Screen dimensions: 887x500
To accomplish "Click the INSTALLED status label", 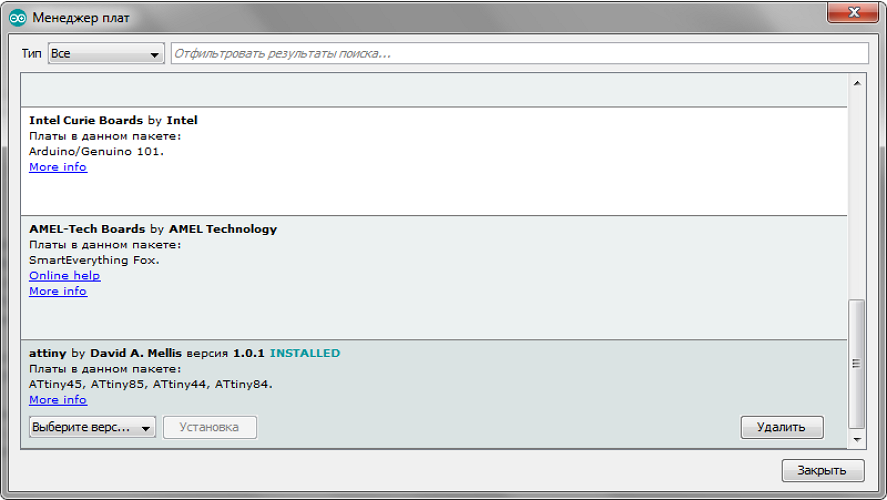I will click(x=305, y=353).
